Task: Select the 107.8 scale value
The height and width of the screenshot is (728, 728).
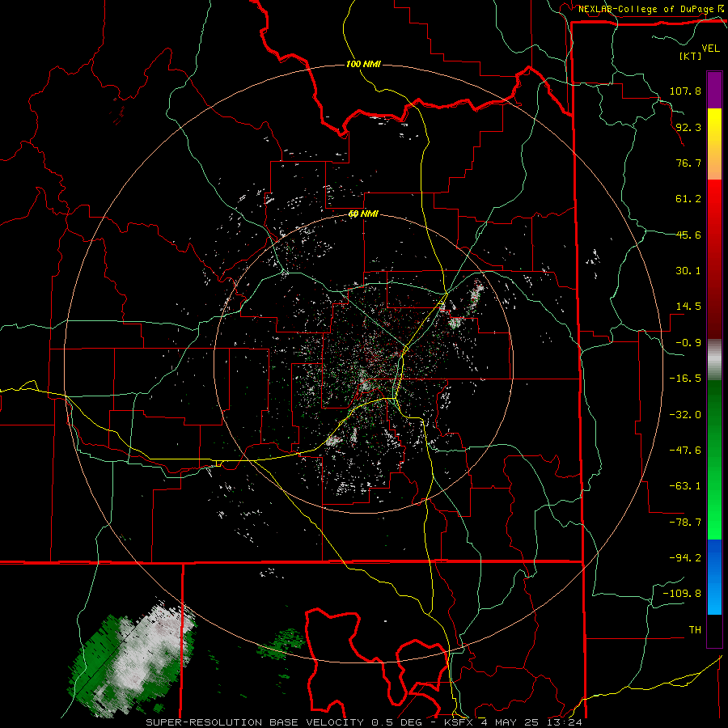Action: point(685,91)
